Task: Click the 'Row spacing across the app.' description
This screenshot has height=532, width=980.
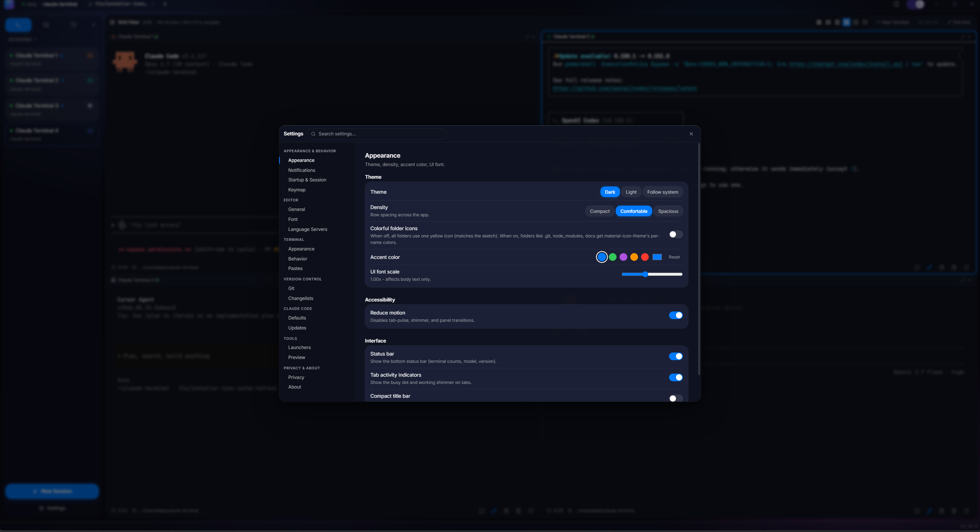Action: [400, 215]
